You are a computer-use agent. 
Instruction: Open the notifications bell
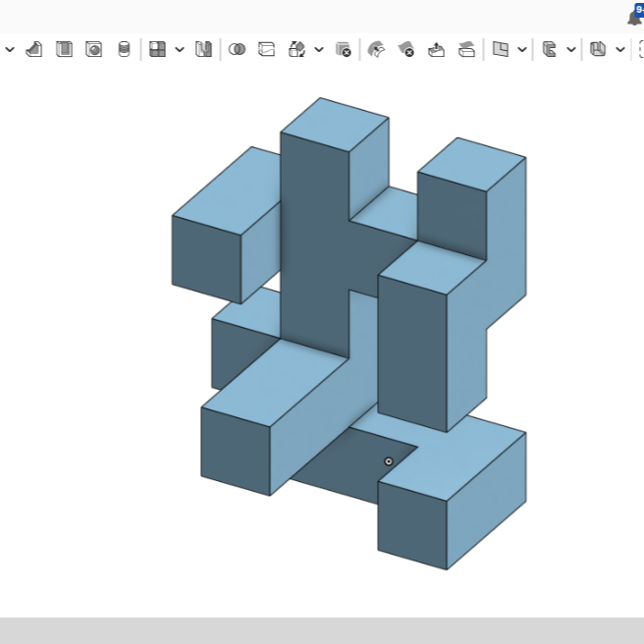point(634,17)
